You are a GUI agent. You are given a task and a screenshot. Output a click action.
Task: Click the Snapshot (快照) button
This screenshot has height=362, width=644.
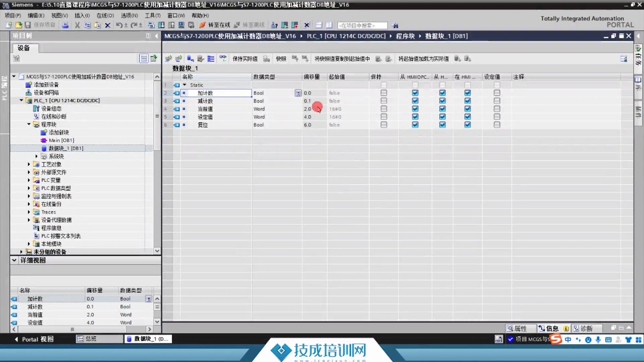pos(281,59)
